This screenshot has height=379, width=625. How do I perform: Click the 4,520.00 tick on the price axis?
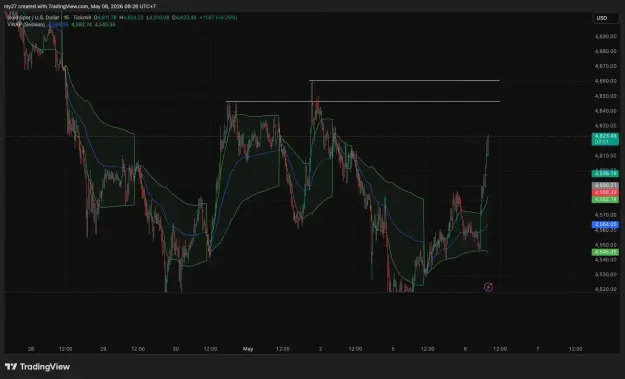tap(605, 289)
